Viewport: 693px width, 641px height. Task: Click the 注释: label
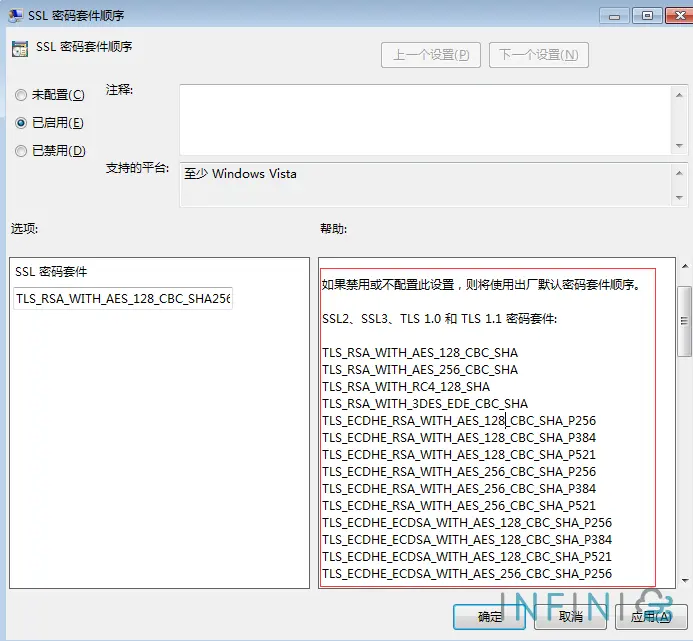click(119, 90)
